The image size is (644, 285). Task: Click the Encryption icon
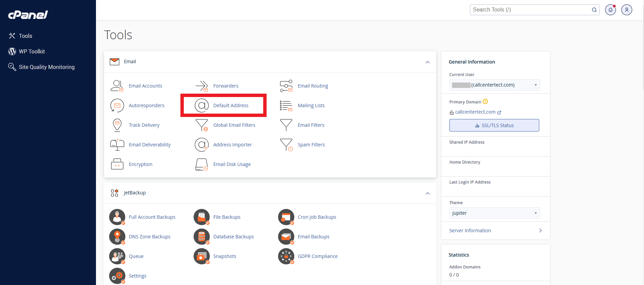(x=117, y=164)
